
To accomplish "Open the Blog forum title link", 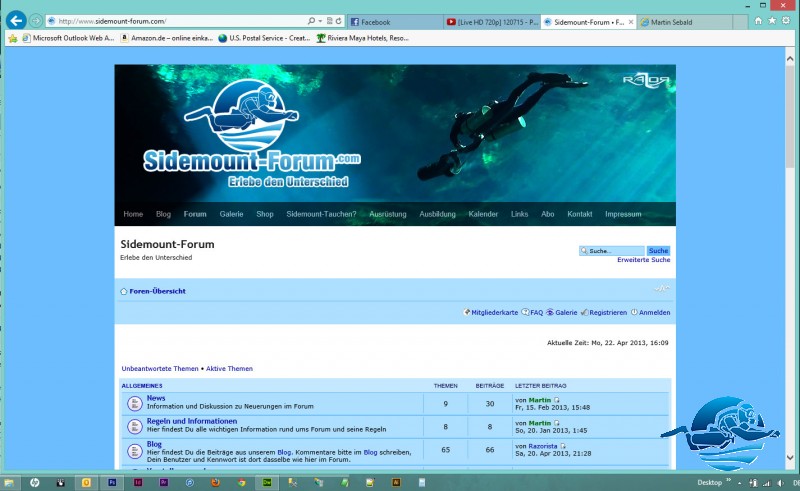I will [154, 444].
